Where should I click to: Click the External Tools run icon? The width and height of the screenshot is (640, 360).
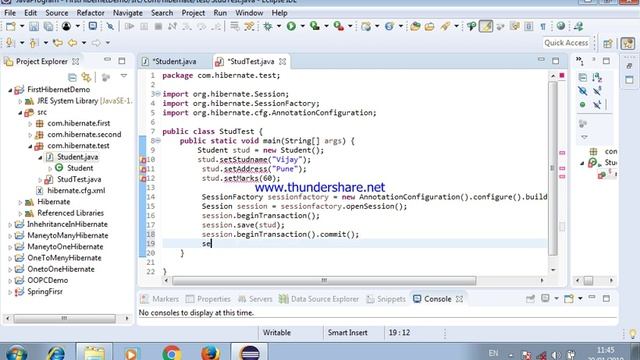tap(338, 27)
